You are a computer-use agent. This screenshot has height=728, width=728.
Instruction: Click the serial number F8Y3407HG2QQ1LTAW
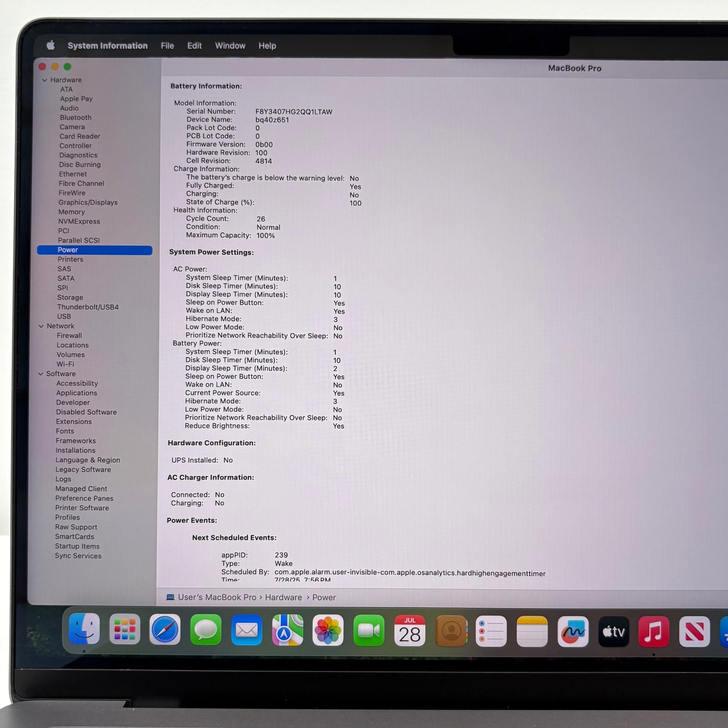pyautogui.click(x=294, y=112)
